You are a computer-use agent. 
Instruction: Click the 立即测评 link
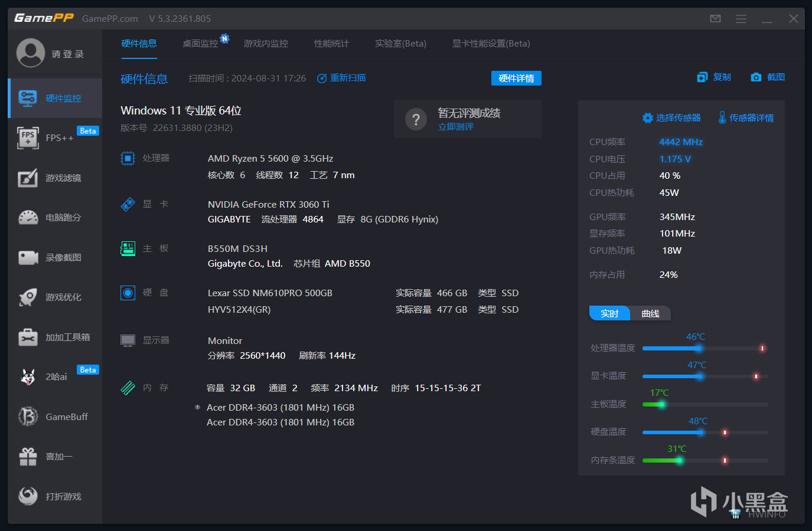coord(455,127)
